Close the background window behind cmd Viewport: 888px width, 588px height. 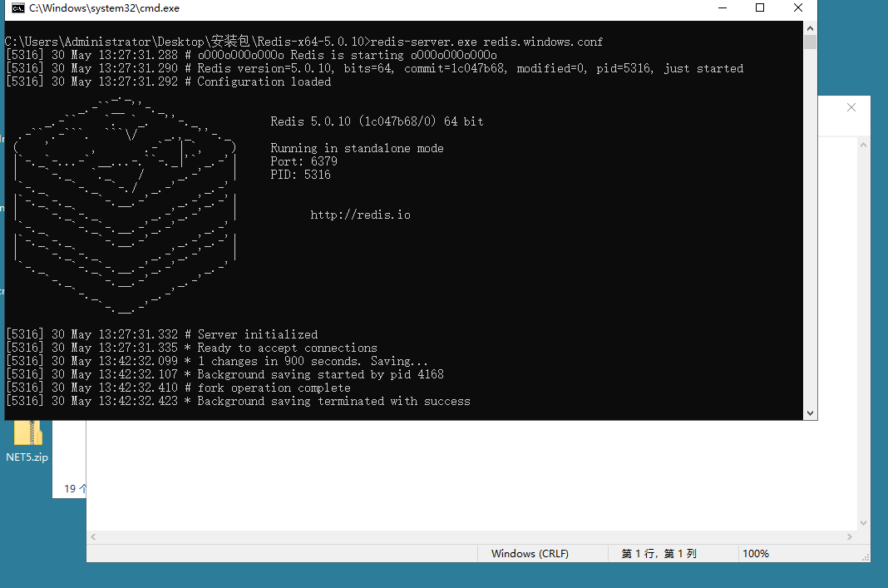(851, 107)
